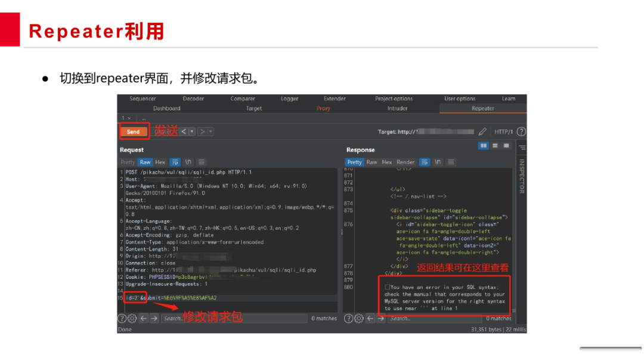The width and height of the screenshot is (644, 363).
Task: Open the Comparer tab
Action: 243,99
